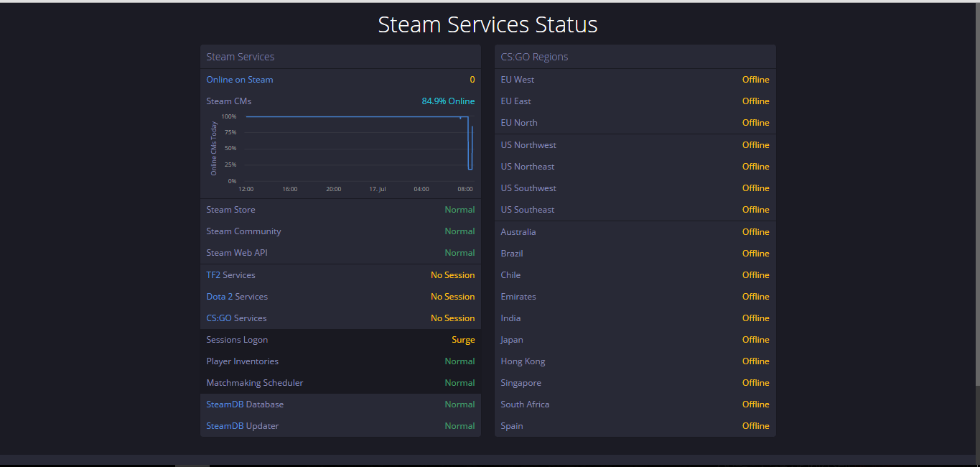Click the India region label
The image size is (980, 467).
pyautogui.click(x=510, y=318)
